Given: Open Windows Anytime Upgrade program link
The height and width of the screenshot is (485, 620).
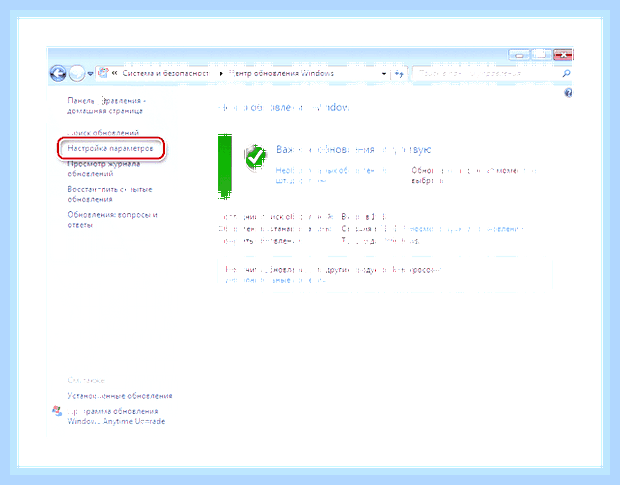Looking at the screenshot, I should tap(116, 416).
